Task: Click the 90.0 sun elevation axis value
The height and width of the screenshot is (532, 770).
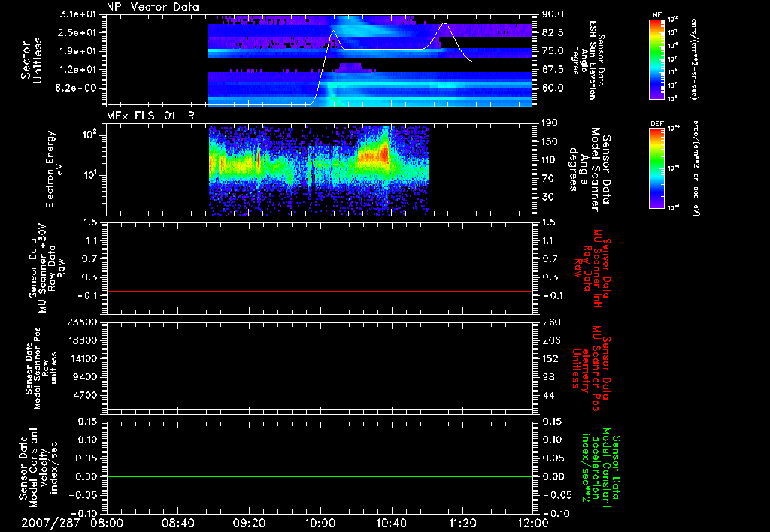Action: pos(553,14)
